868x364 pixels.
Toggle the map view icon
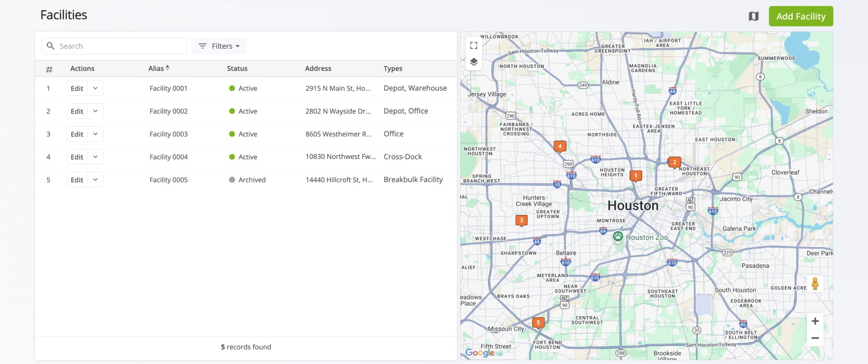point(753,17)
